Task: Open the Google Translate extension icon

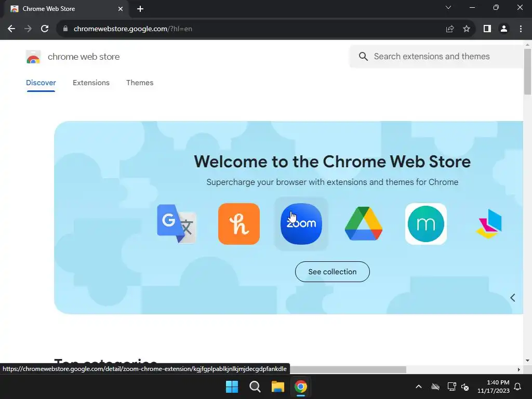Action: point(177,224)
